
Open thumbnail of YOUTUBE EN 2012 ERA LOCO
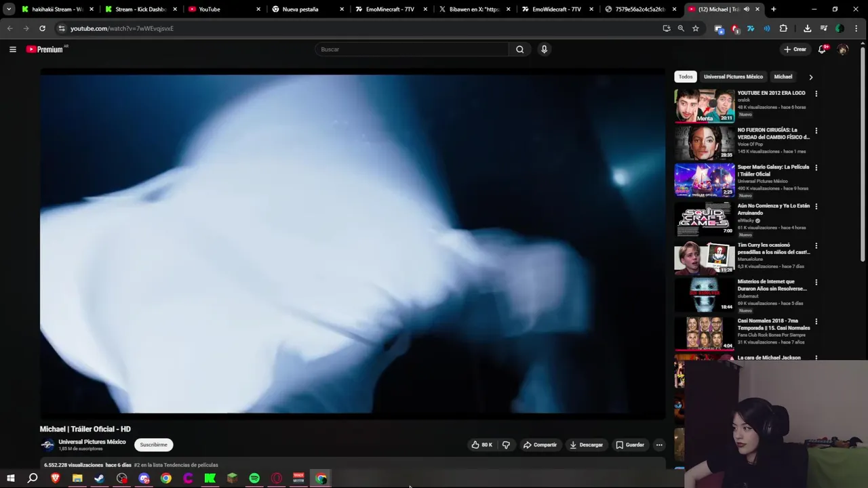(x=705, y=106)
